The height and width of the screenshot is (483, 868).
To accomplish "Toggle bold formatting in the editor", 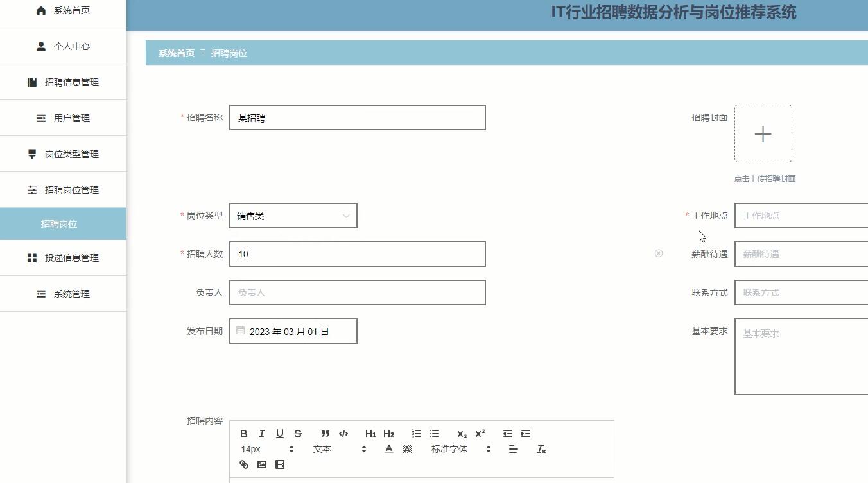I will (243, 433).
